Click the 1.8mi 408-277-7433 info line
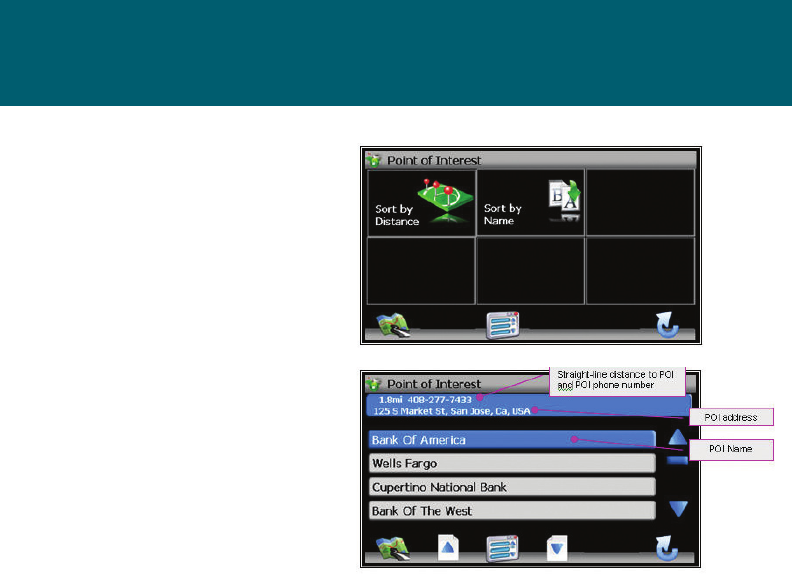 coord(425,400)
